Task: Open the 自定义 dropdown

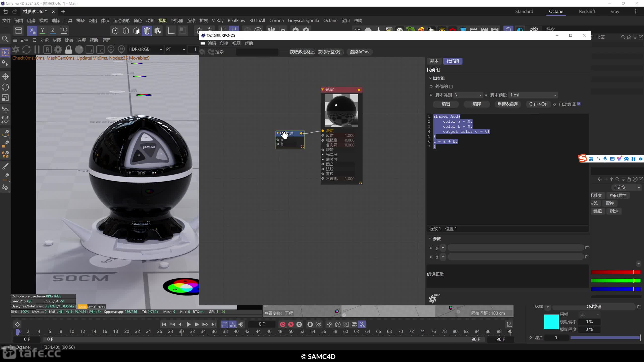Action: pos(626,188)
